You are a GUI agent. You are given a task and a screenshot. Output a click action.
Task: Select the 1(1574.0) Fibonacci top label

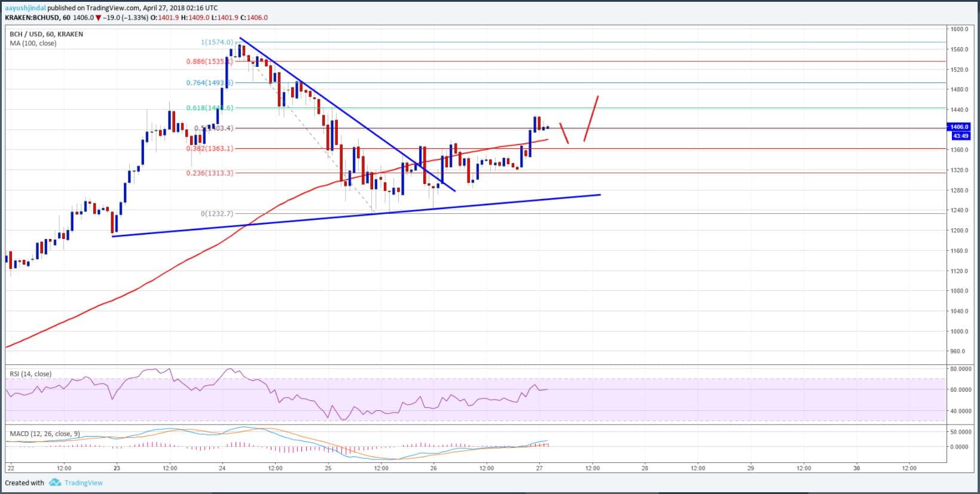tap(216, 42)
